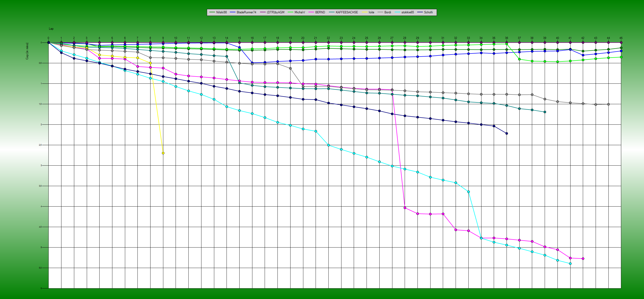Select the Nilski98 legend label text

tap(221, 12)
